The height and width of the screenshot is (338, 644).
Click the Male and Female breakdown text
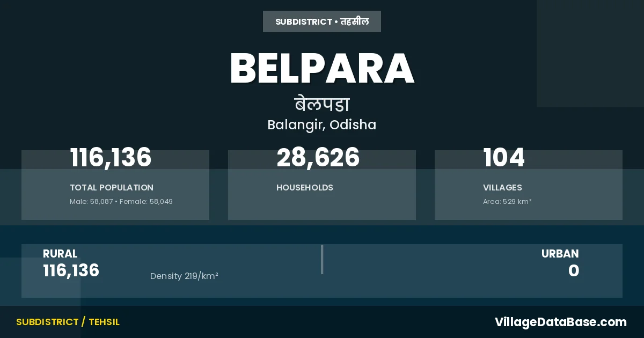point(121,202)
